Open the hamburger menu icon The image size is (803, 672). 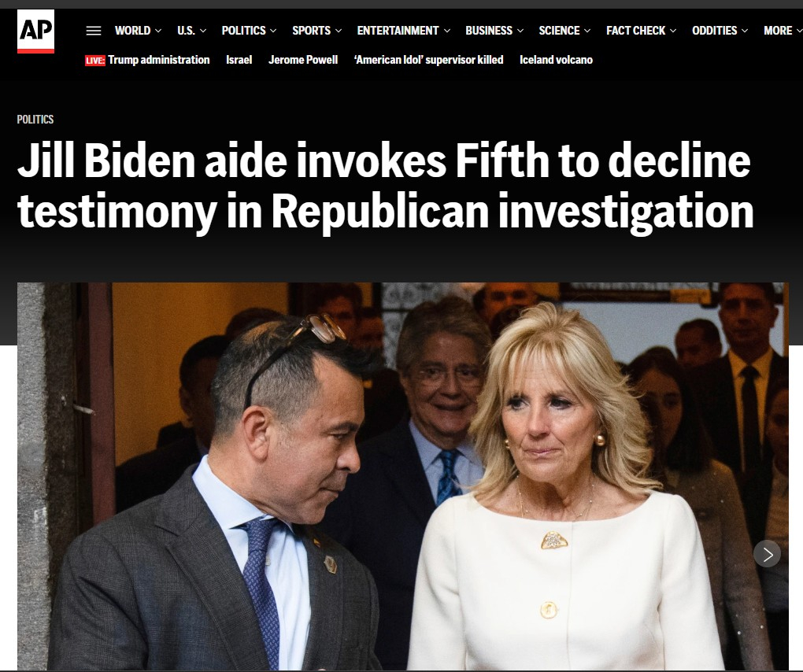tap(93, 31)
